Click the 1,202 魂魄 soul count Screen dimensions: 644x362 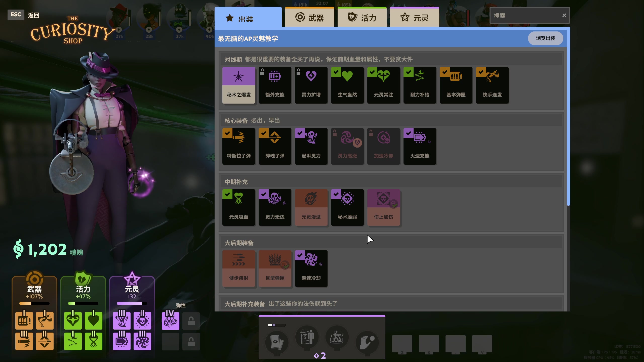click(x=48, y=249)
